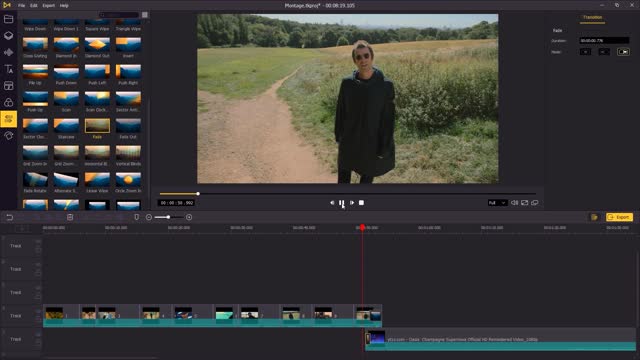Select the Diamond In transition thumbnail
640x360 pixels.
66,44
